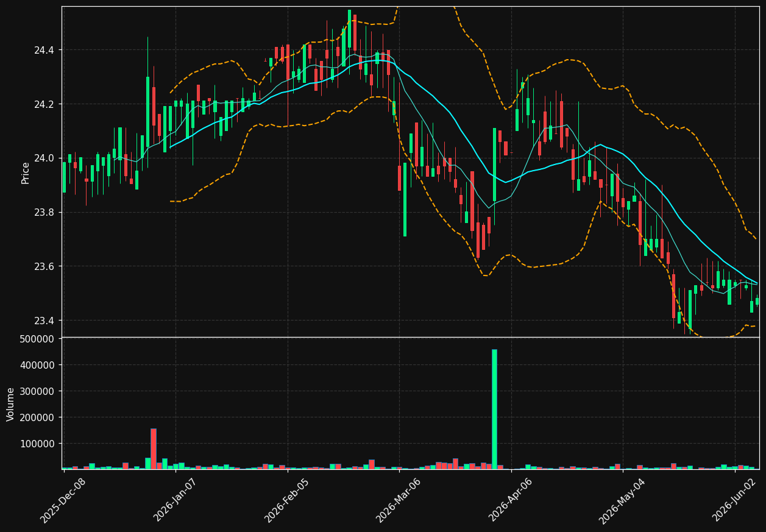This screenshot has height=532, width=766.
Task: Click the Volume axis title
Action: (x=11, y=404)
